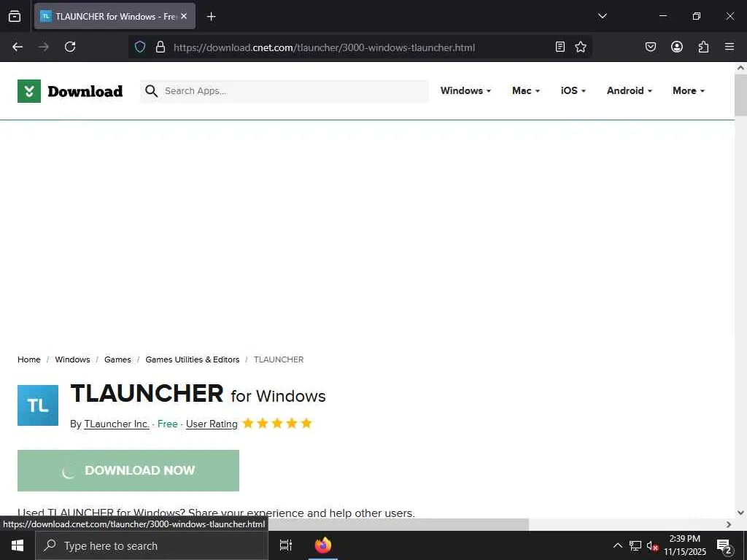Open browser extensions puzzle icon
Viewport: 747px width, 560px height.
(x=703, y=47)
